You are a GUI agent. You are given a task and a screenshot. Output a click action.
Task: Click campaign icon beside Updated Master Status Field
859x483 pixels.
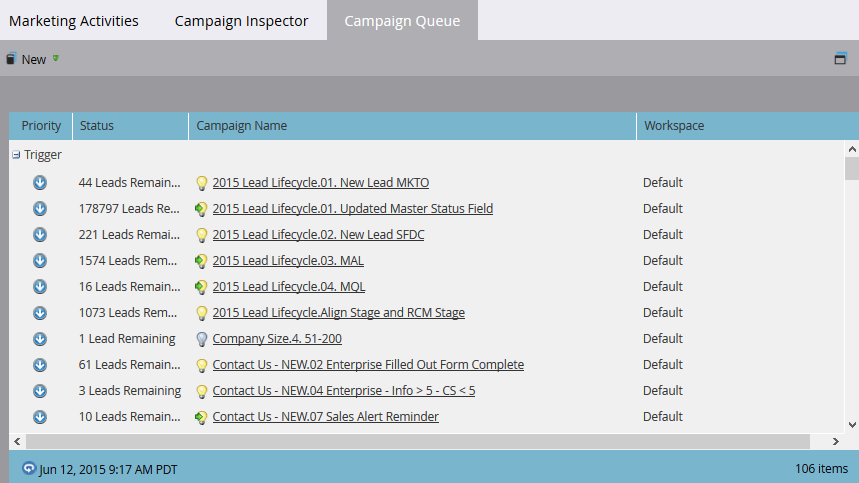tap(201, 209)
